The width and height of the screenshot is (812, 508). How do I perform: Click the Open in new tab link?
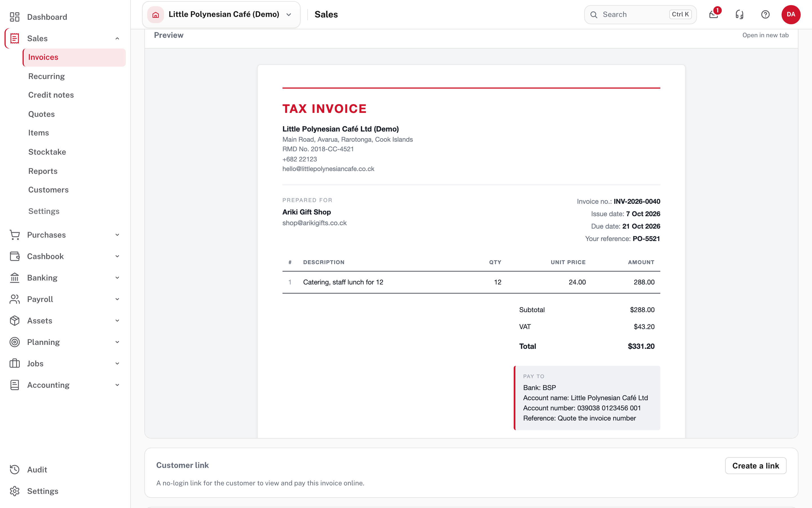[x=765, y=35]
